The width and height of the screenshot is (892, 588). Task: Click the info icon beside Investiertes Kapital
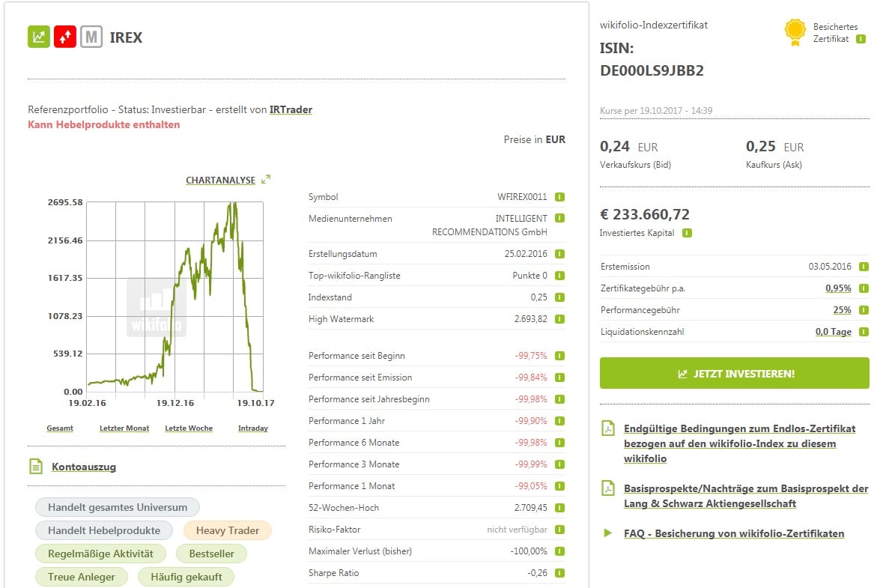click(x=688, y=233)
